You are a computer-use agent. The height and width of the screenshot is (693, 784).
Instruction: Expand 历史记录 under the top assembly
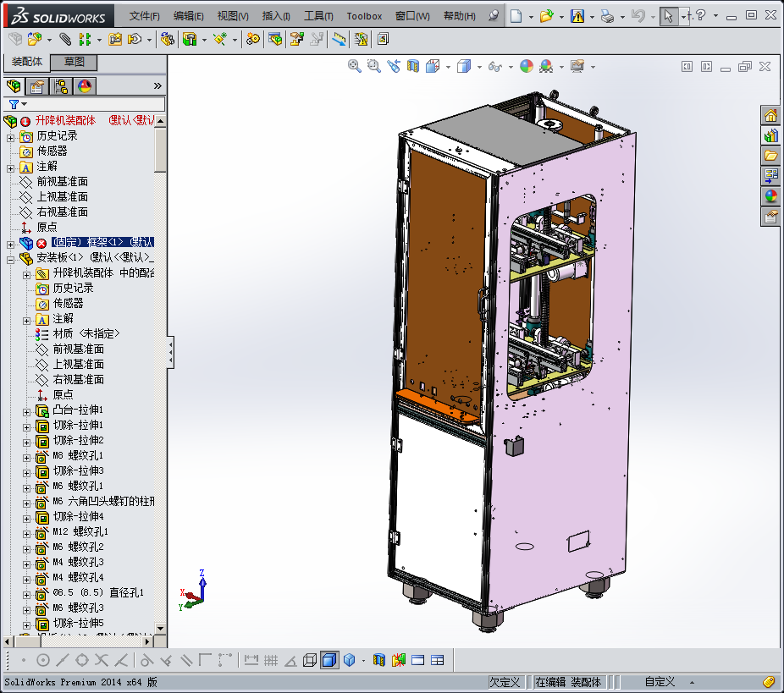(10, 138)
